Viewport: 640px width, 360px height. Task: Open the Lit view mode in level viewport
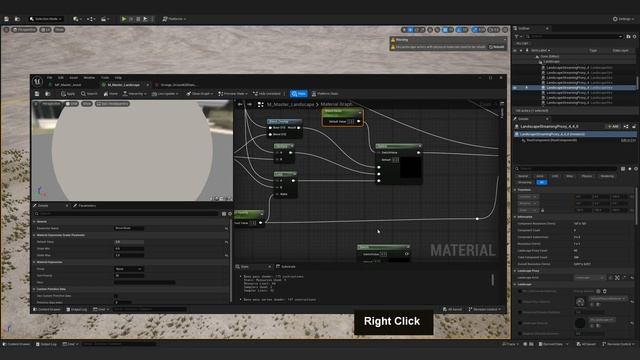(45, 30)
